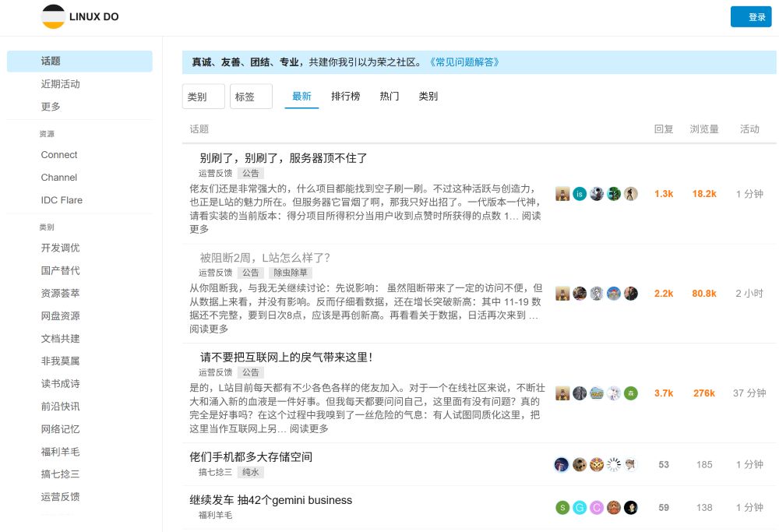This screenshot has height=532, width=779.
Task: Expand 更多 in the sidebar
Action: 51,107
